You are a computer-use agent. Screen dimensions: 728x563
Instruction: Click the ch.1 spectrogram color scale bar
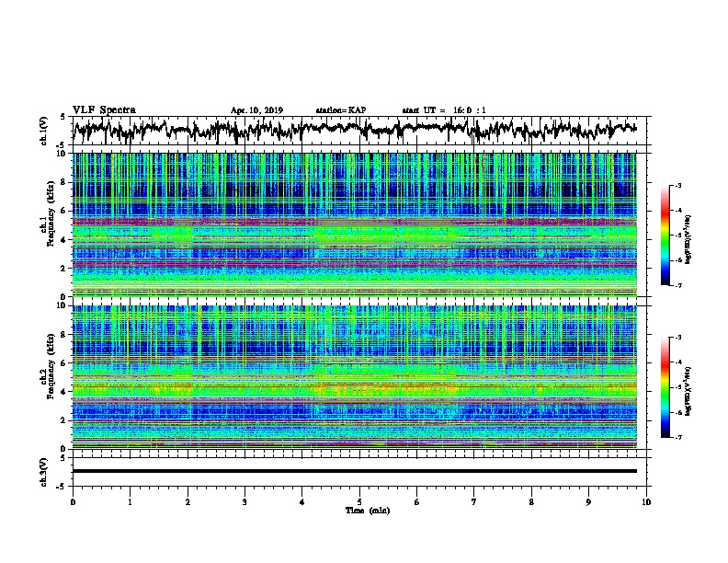point(665,236)
